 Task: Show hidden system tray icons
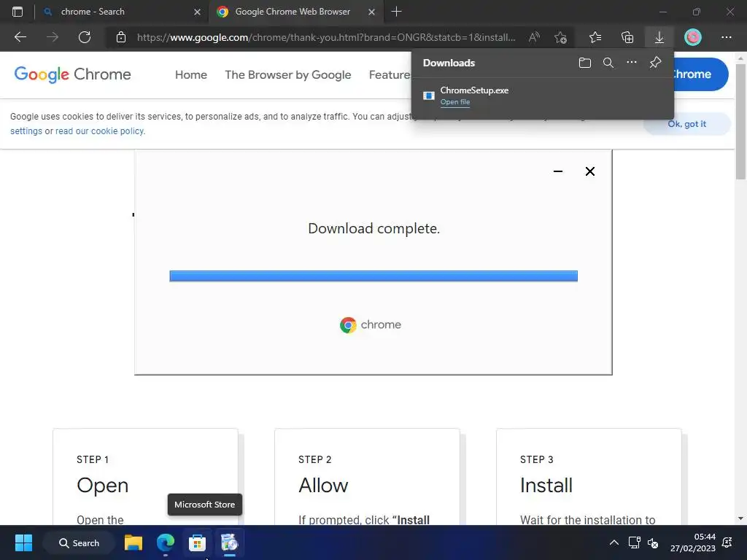point(614,542)
